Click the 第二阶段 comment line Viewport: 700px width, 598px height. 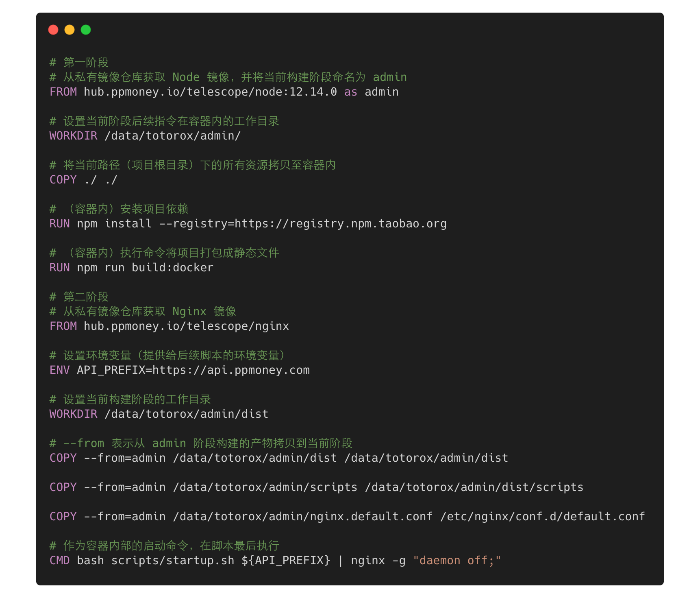tap(79, 297)
